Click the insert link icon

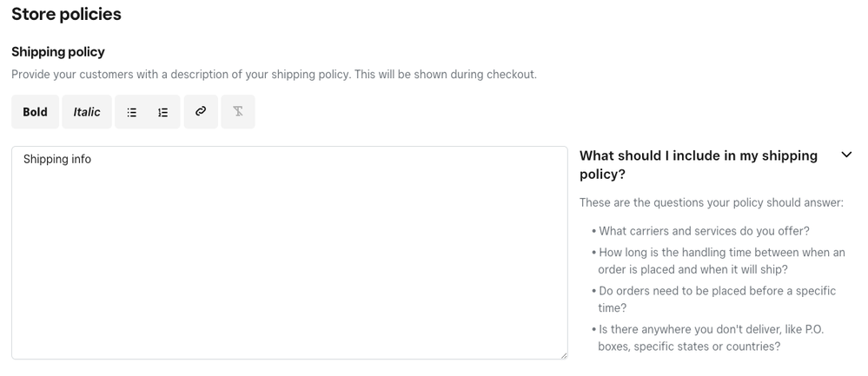tap(201, 111)
